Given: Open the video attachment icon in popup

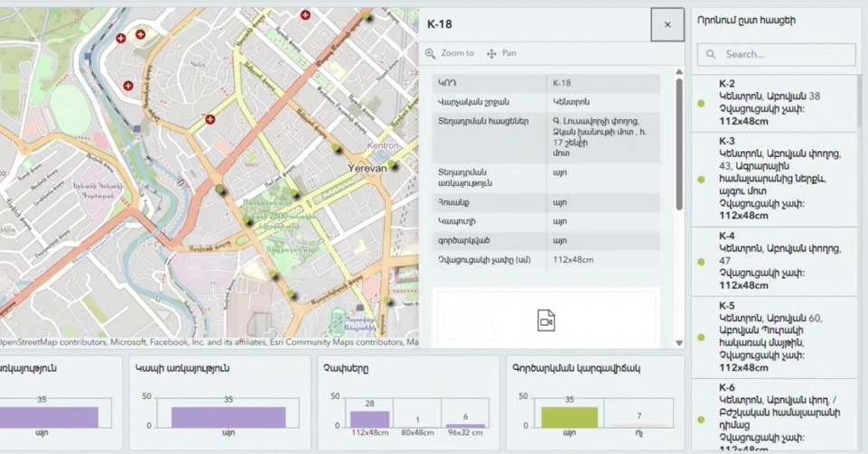Looking at the screenshot, I should coord(546,320).
